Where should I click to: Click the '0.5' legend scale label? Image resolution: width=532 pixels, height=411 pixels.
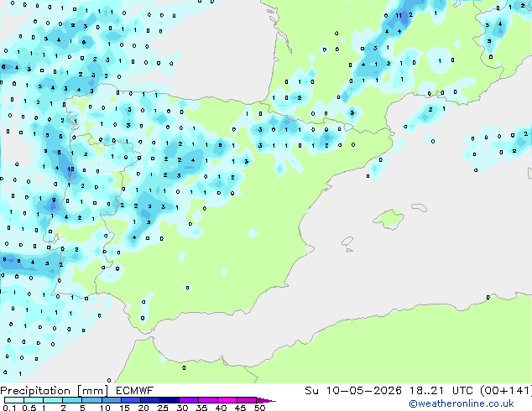[x=29, y=408]
